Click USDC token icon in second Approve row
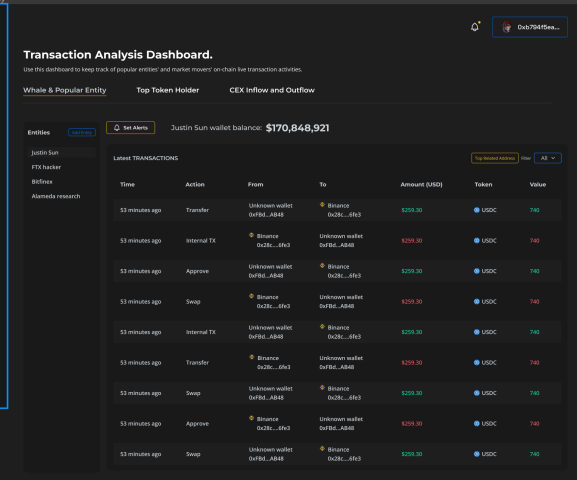This screenshot has width=577, height=480. click(477, 424)
